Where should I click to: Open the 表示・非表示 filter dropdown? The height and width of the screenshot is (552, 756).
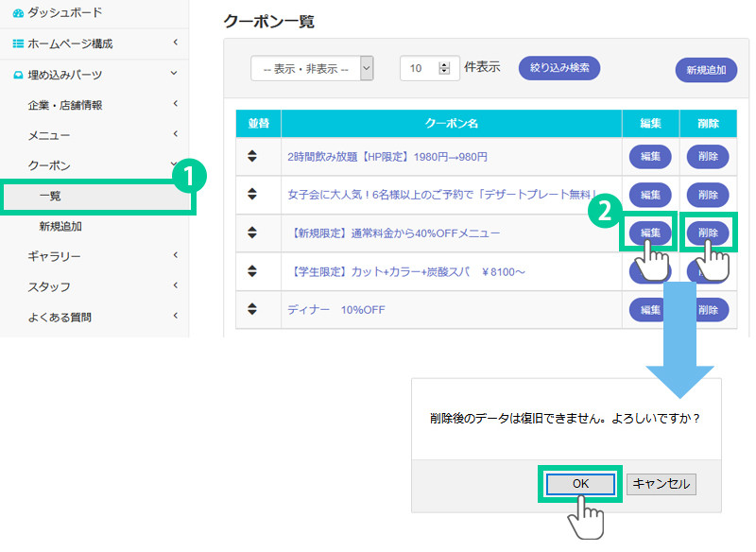[x=312, y=68]
